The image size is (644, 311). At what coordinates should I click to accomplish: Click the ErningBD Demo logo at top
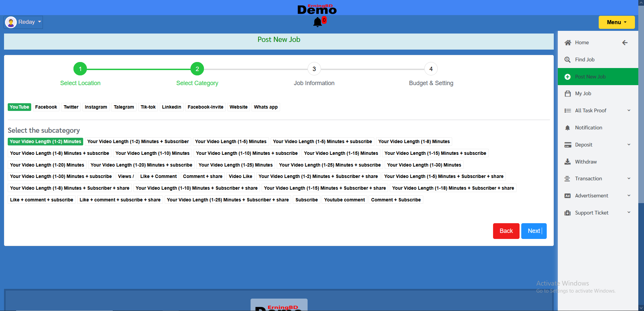tap(317, 9)
